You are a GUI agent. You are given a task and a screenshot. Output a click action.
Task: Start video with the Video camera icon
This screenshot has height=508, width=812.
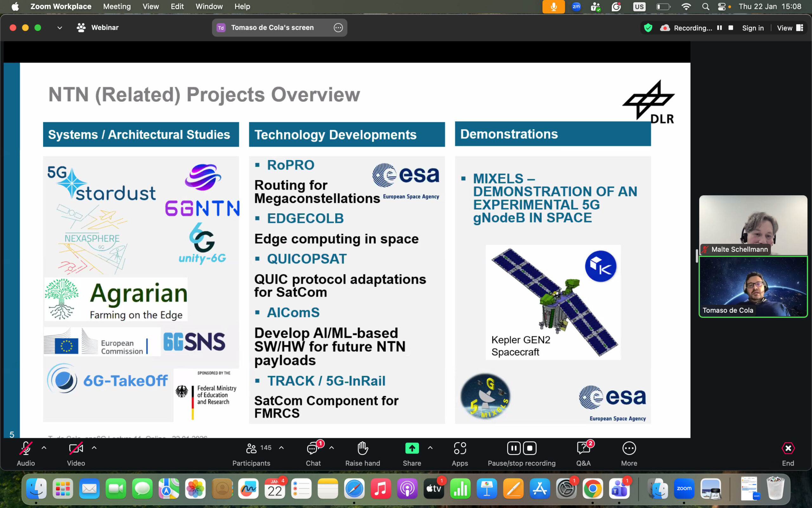pyautogui.click(x=76, y=448)
